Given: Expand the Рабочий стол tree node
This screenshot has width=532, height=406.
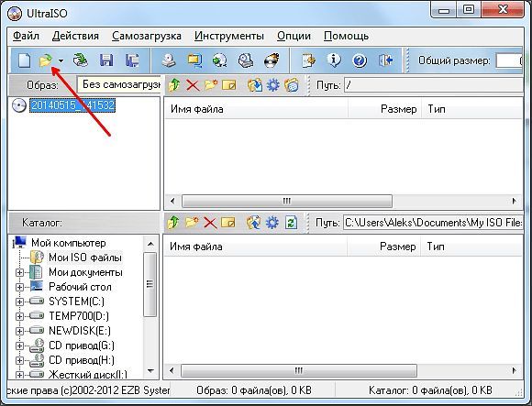Looking at the screenshot, I should [x=19, y=287].
